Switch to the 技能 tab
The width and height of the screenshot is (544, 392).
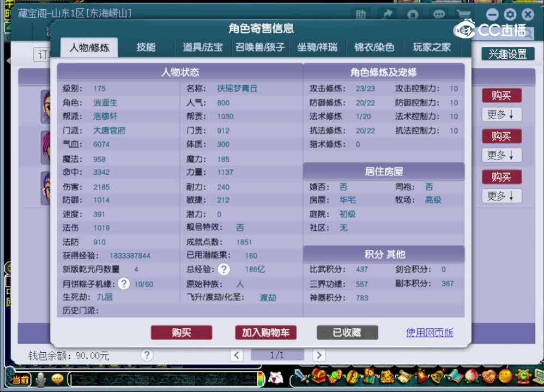[x=146, y=47]
